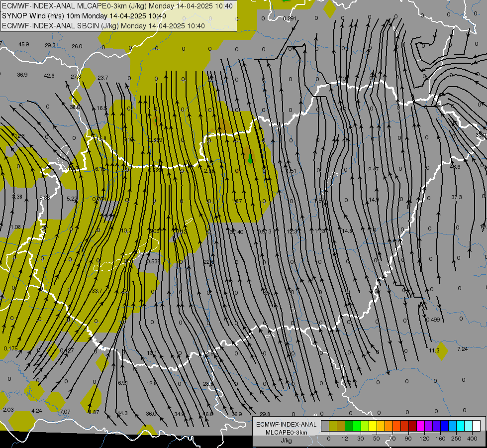Click the map value 23.7

(x=103, y=78)
